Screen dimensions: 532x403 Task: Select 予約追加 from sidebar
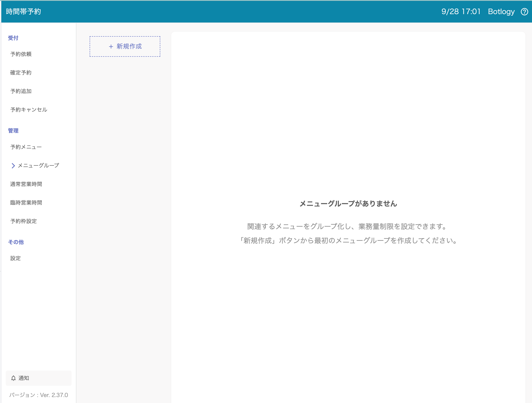tap(21, 91)
